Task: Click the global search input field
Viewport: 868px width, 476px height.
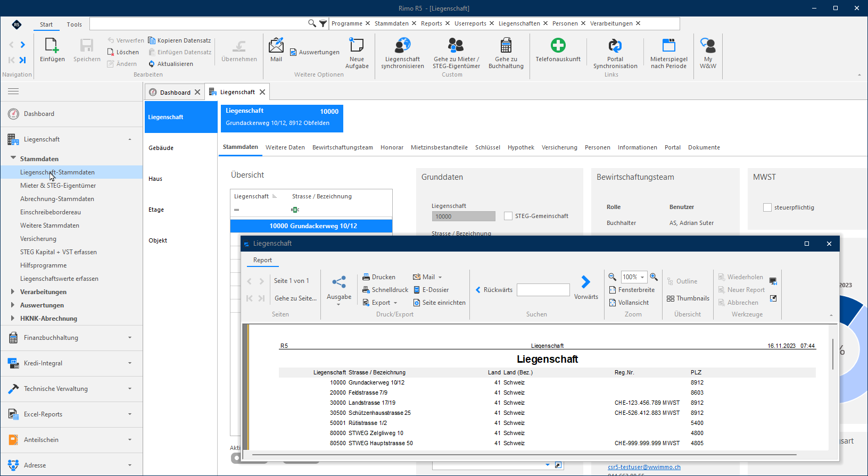Action: (199, 23)
